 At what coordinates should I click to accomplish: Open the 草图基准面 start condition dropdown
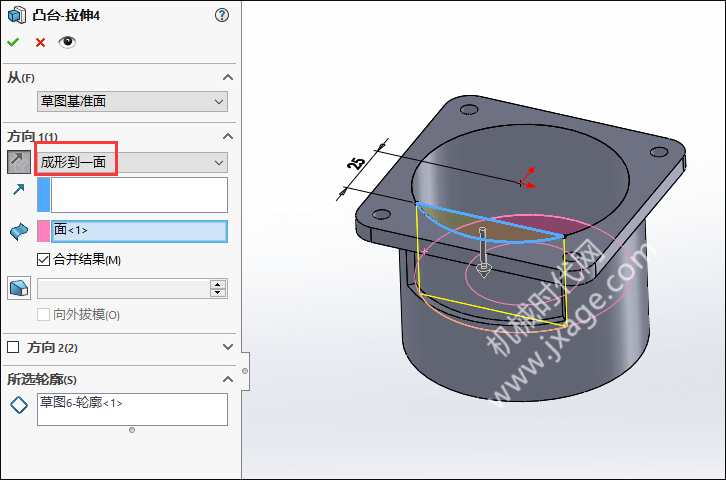click(x=132, y=101)
